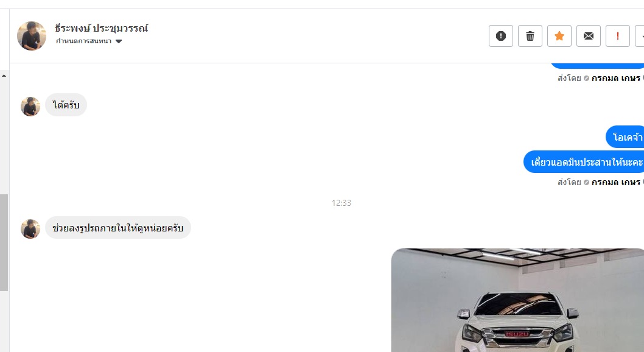The width and height of the screenshot is (644, 352).
Task: Click the gray scrollbar thumb on left
Action: click(x=4, y=242)
